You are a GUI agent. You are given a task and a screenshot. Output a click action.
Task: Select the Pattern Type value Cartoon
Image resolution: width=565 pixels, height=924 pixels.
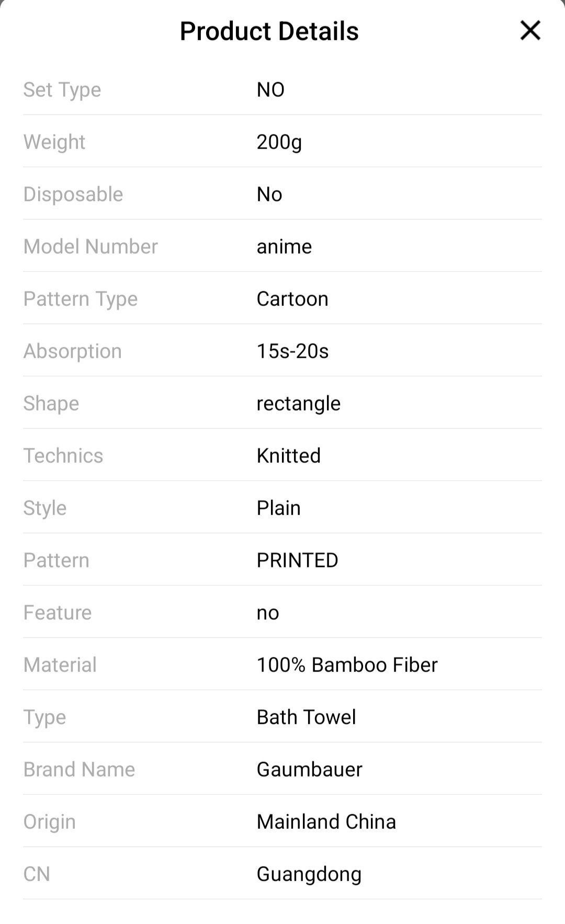point(292,299)
